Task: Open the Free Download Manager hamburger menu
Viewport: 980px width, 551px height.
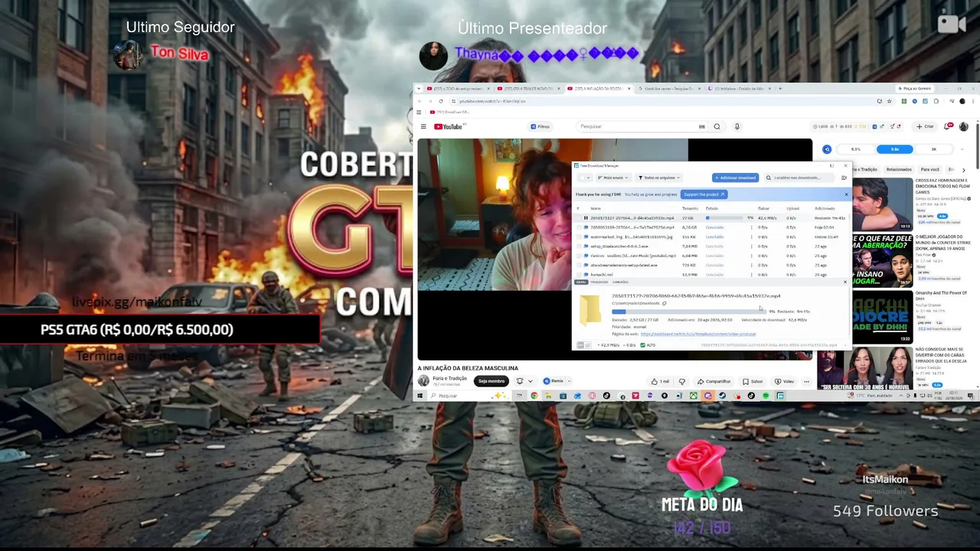Action: [x=844, y=178]
